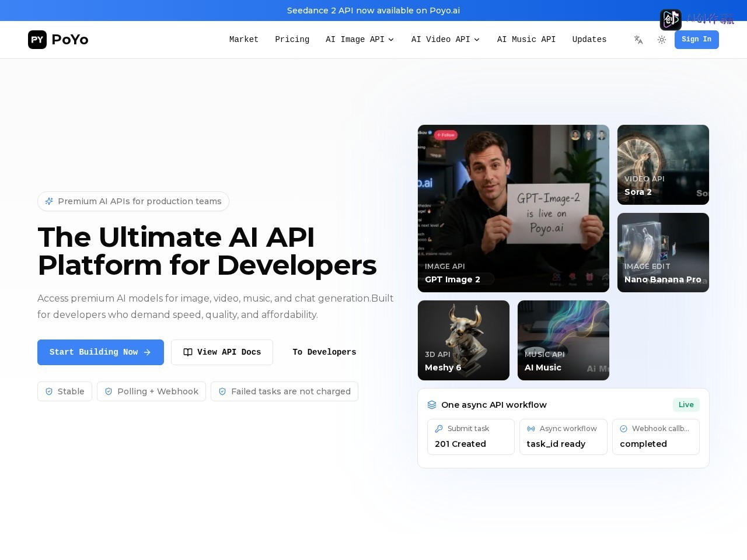Screen dimensions: 747x560
Task: Open the language translation selector icon
Action: [x=638, y=40]
